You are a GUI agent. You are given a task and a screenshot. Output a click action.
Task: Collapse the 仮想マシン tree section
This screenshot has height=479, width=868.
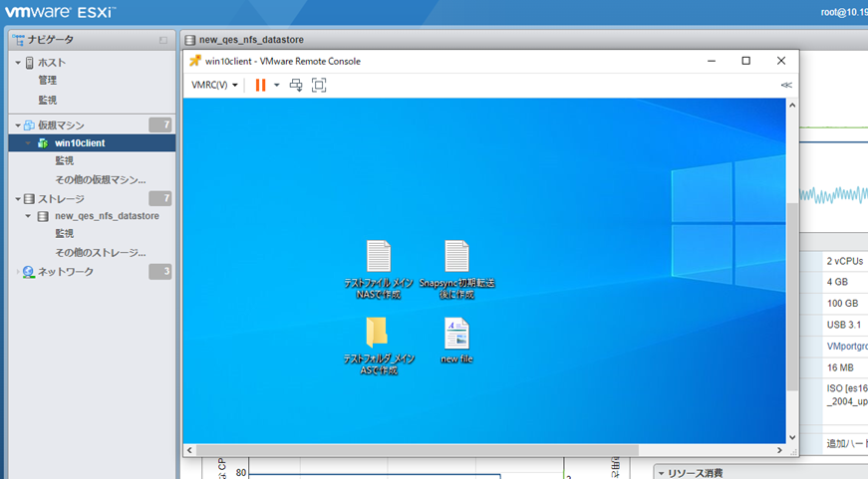pos(18,125)
